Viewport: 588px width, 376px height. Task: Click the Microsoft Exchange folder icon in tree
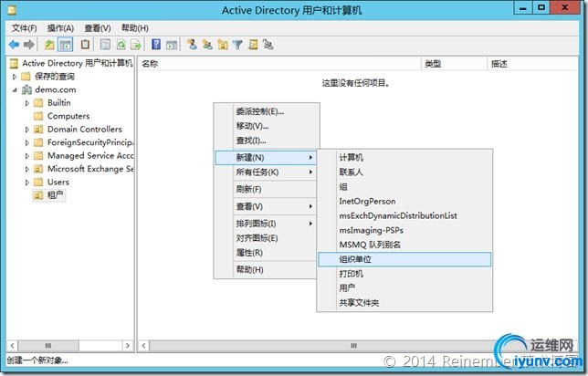[x=38, y=169]
